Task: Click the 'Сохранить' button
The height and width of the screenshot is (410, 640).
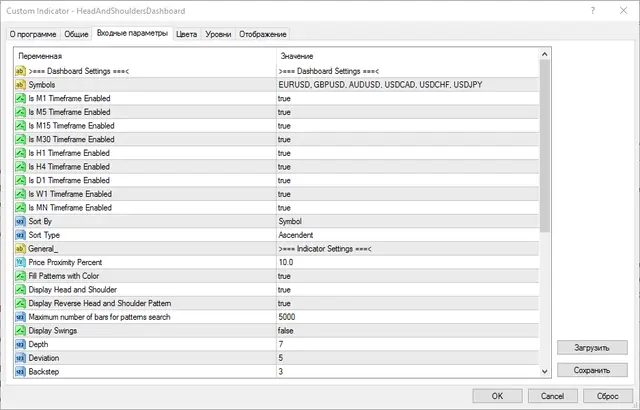Action: (x=592, y=370)
